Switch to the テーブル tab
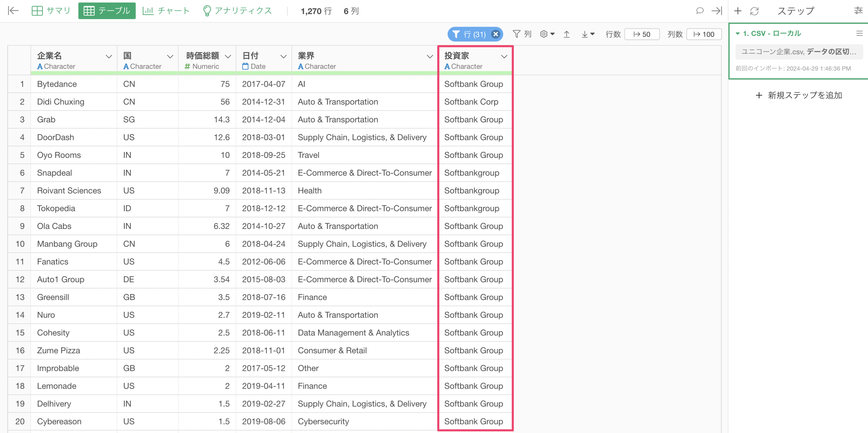This screenshot has height=433, width=868. coord(107,11)
